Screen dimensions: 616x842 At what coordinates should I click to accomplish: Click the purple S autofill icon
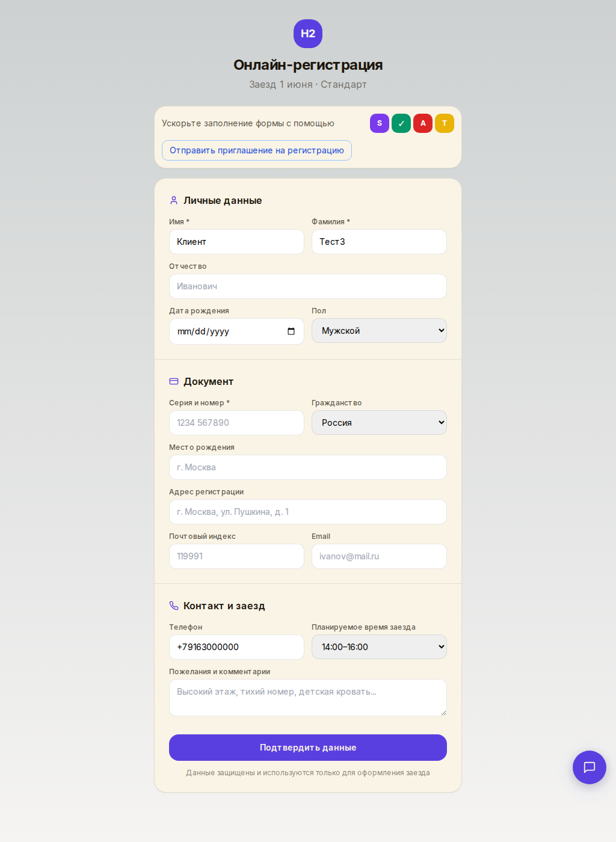point(380,123)
